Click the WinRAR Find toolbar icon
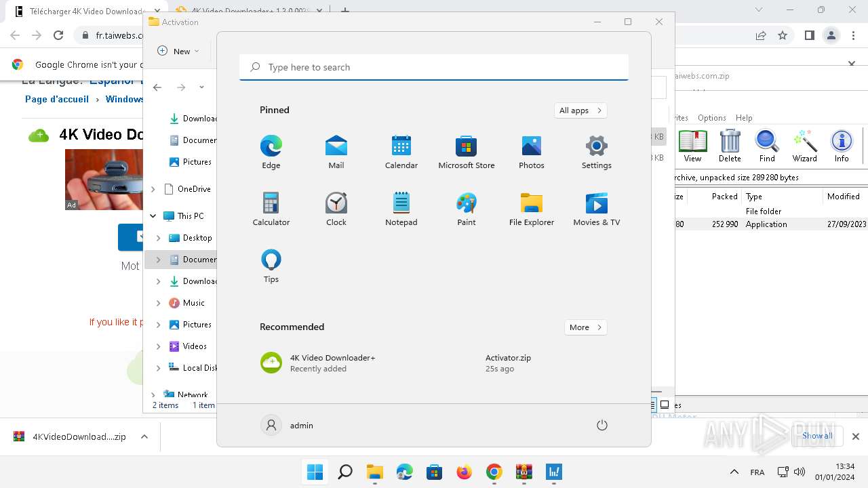The width and height of the screenshot is (868, 488). coord(767,146)
